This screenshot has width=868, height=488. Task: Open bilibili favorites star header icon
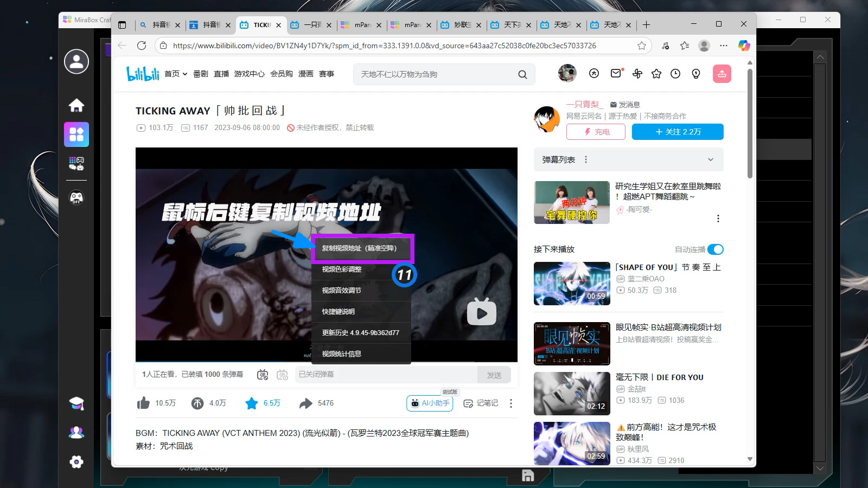(656, 74)
